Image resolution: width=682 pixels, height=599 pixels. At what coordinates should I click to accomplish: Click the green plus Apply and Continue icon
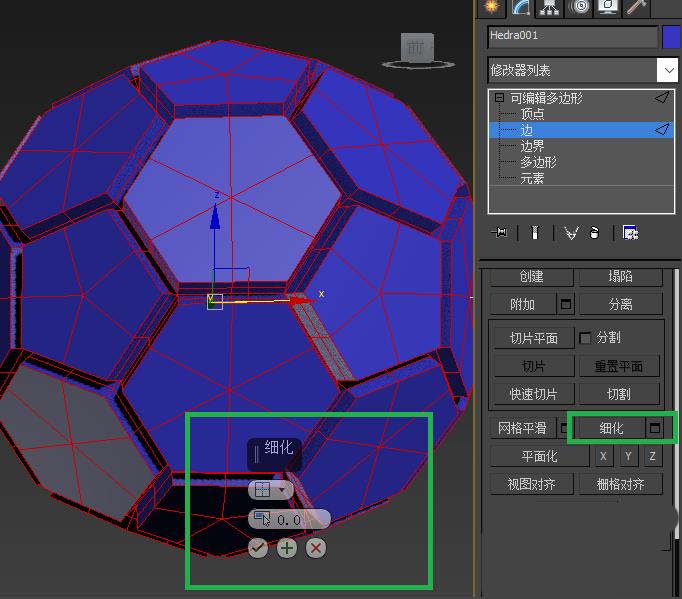(287, 548)
